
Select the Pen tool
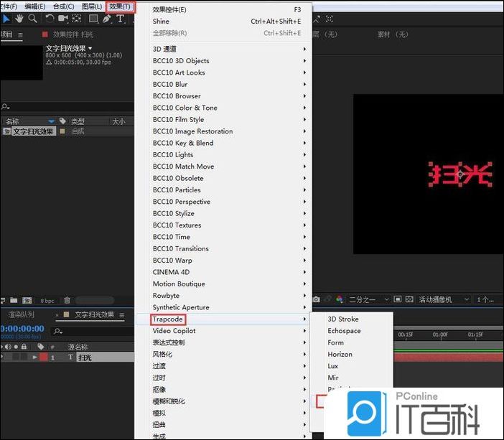tap(107, 19)
